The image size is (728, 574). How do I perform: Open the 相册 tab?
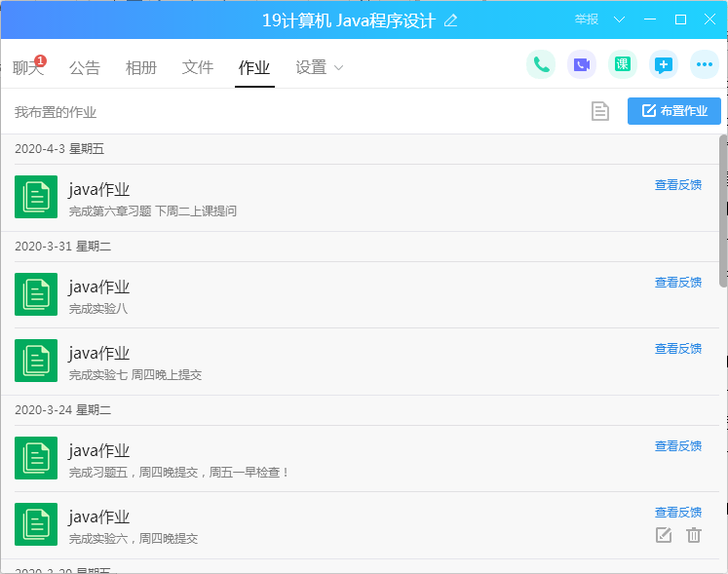coord(141,67)
